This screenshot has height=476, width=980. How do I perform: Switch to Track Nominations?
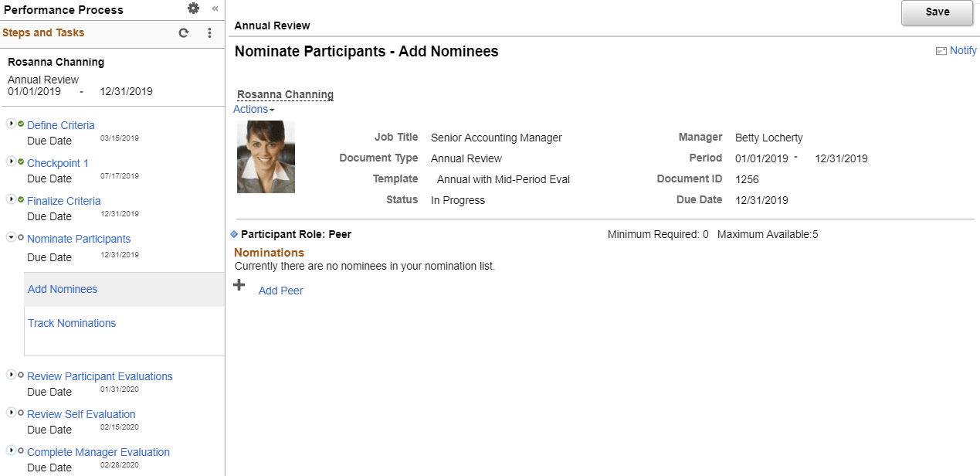click(72, 323)
